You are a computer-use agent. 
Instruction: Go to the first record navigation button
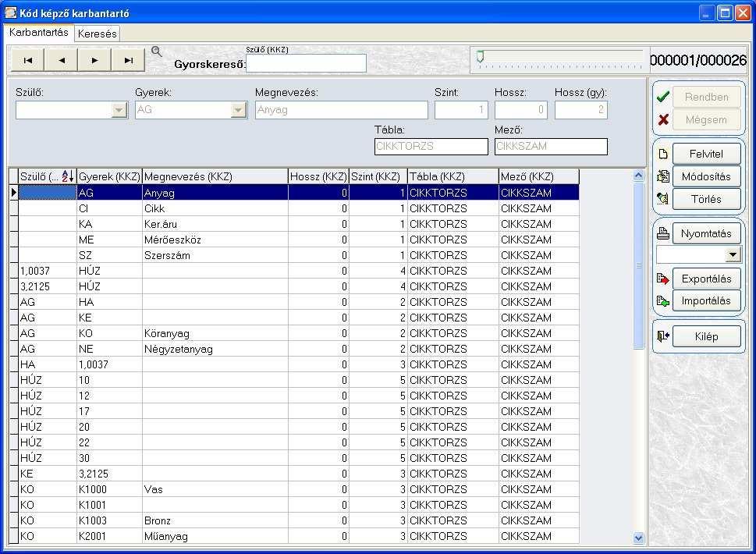coord(28,60)
